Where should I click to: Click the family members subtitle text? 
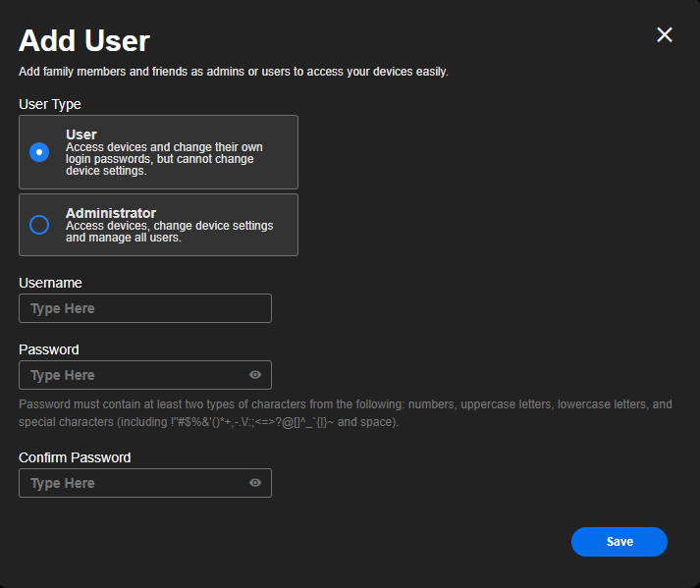pos(234,72)
